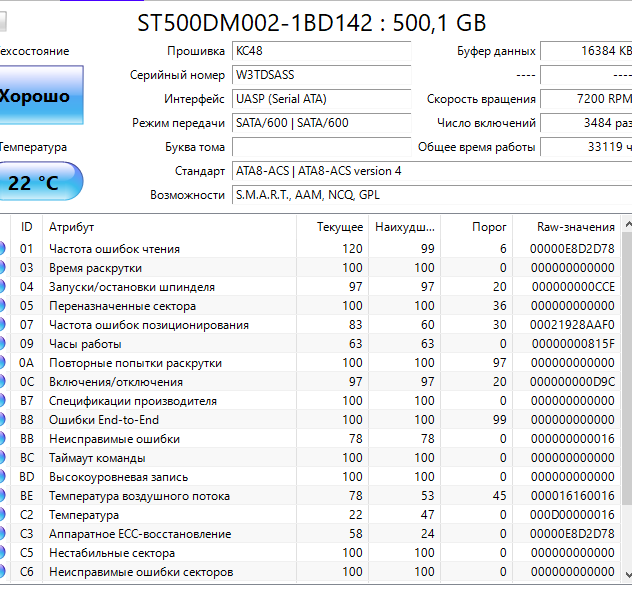Click the Скорость вращения 7200 RPM field
This screenshot has width=632, height=592.
point(586,99)
